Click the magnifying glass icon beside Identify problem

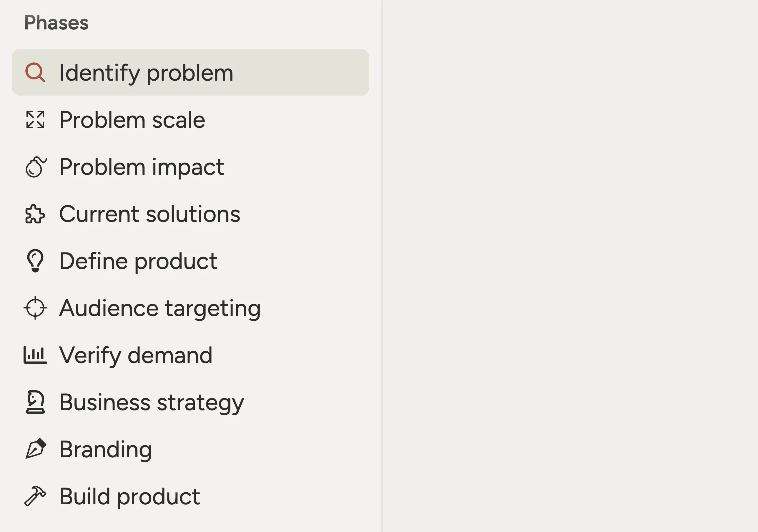pyautogui.click(x=35, y=72)
